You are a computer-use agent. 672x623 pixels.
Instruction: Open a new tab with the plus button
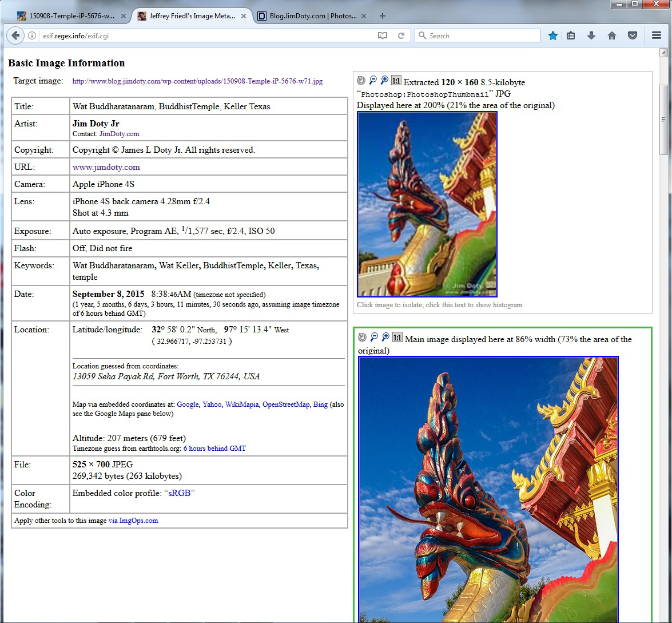pos(382,16)
